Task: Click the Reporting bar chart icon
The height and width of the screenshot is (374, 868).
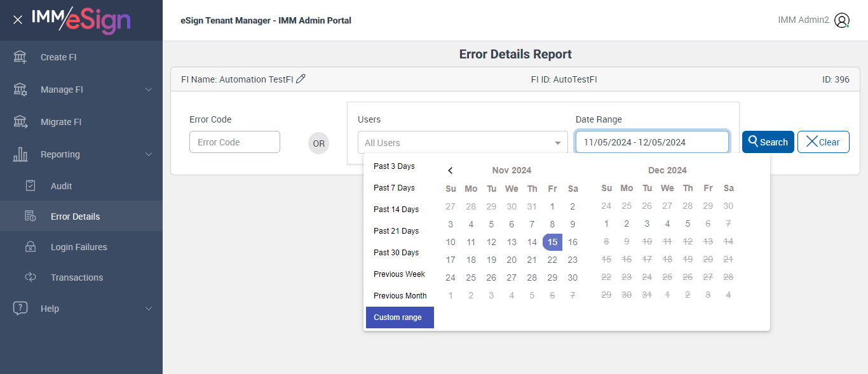Action: coord(20,154)
